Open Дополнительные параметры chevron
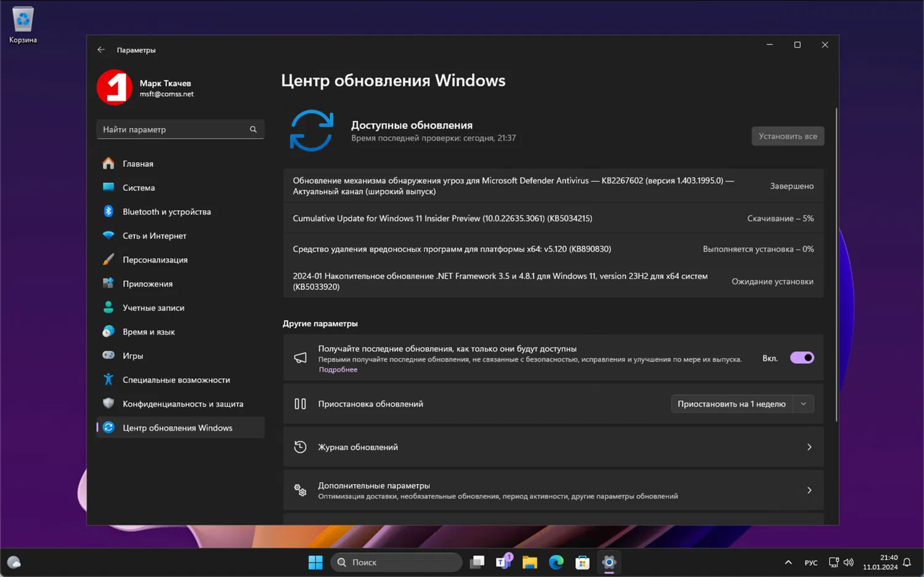 coord(809,490)
